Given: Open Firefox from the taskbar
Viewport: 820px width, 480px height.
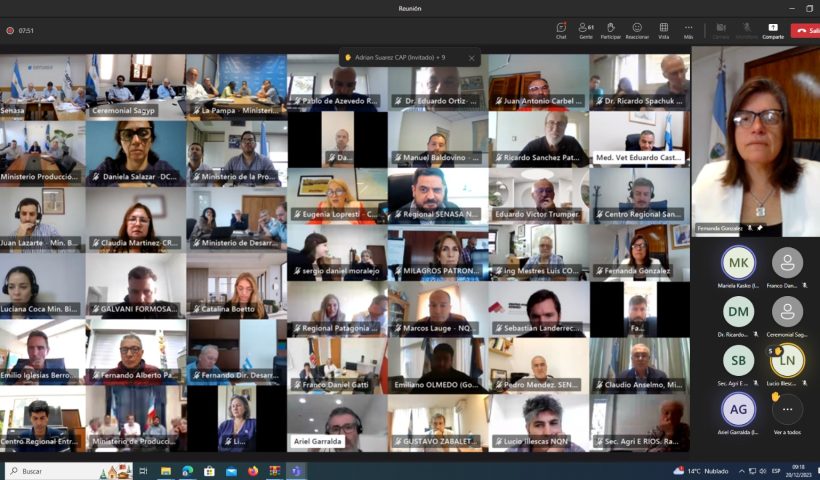Looking at the screenshot, I should (x=253, y=470).
